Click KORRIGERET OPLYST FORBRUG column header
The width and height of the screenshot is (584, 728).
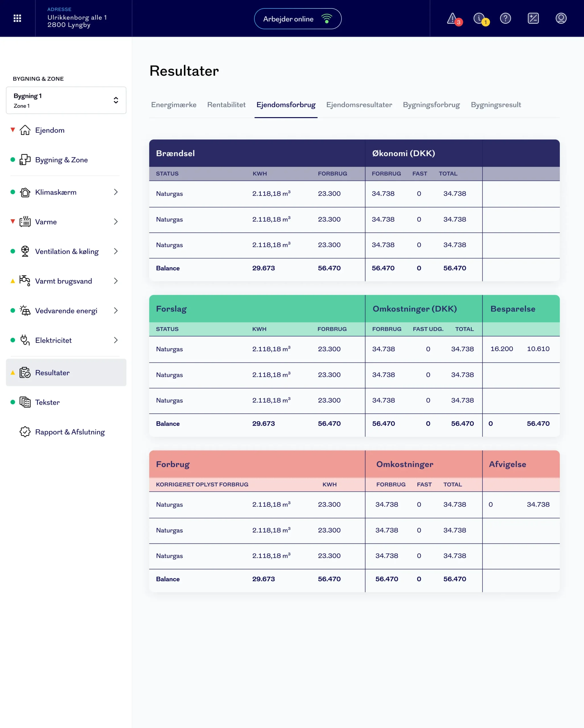click(202, 484)
